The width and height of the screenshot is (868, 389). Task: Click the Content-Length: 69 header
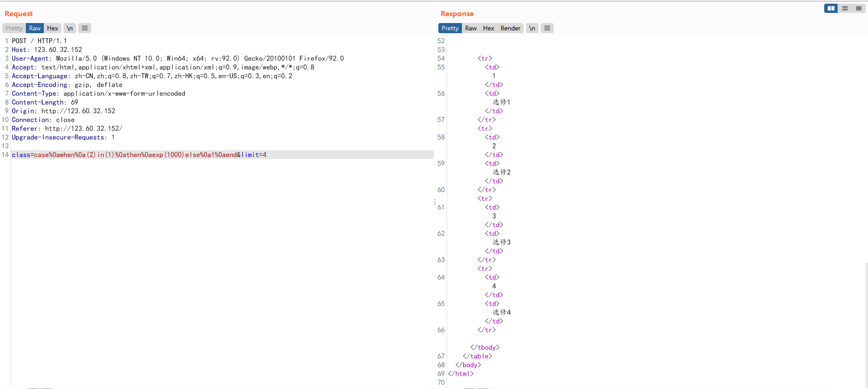(x=45, y=102)
